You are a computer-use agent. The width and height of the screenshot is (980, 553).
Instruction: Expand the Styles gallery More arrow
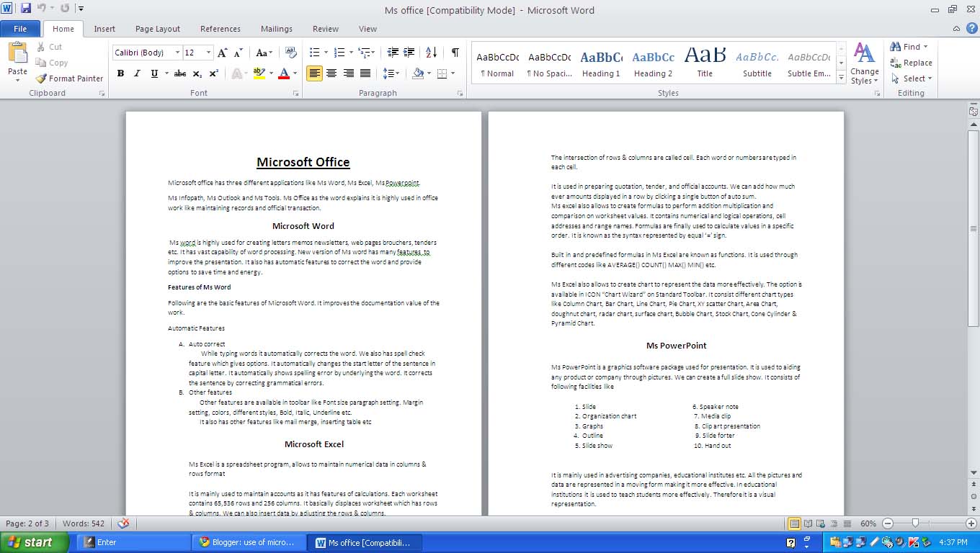click(x=841, y=78)
